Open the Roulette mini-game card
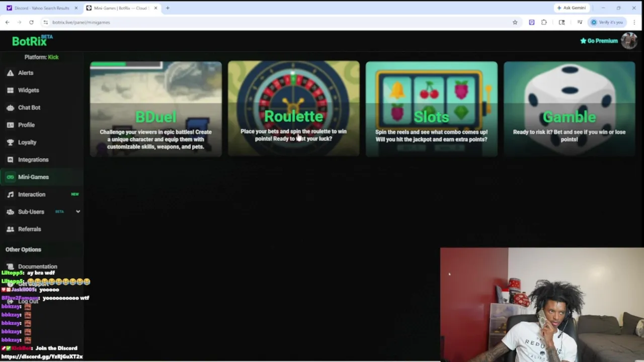This screenshot has width=644, height=362. tap(294, 109)
